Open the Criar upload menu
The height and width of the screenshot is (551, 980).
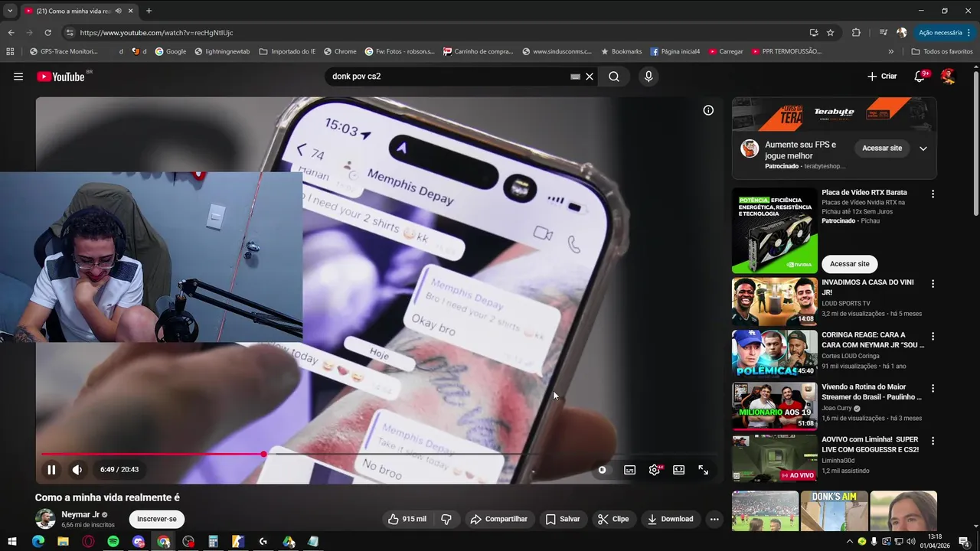[x=882, y=77]
